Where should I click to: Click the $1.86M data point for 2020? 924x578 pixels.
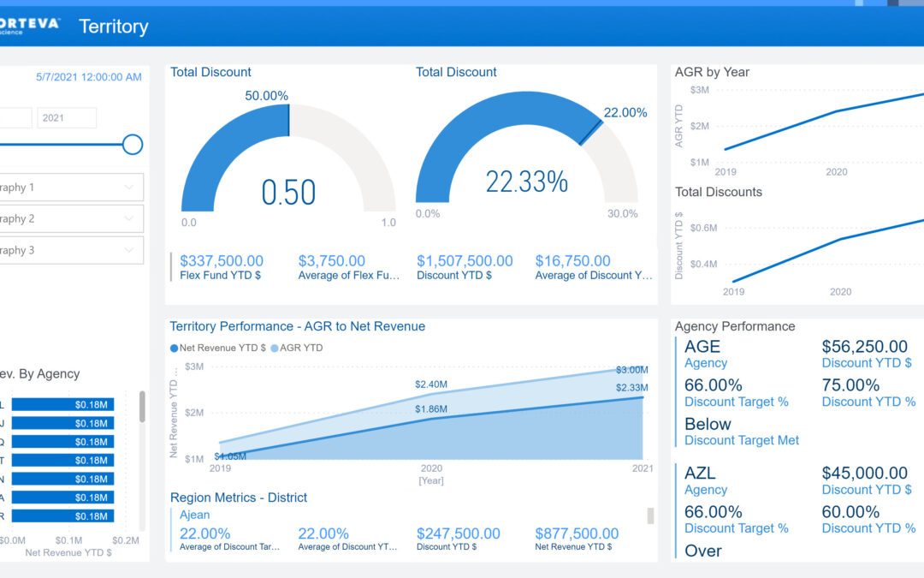pos(432,419)
